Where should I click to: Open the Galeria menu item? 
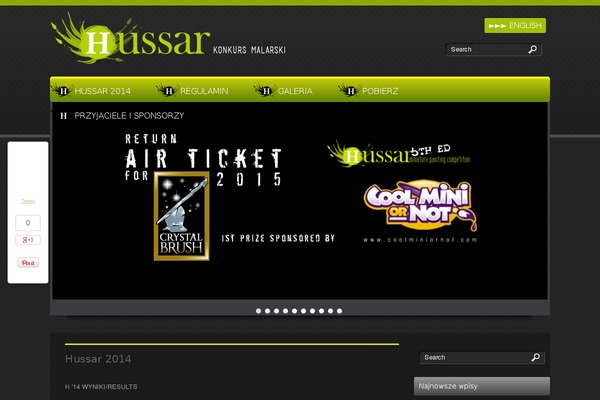pyautogui.click(x=295, y=91)
